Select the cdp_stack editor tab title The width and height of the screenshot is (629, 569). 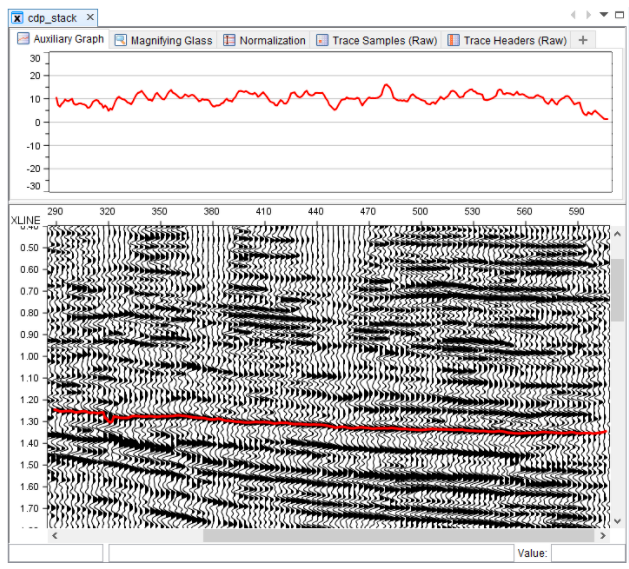52,18
